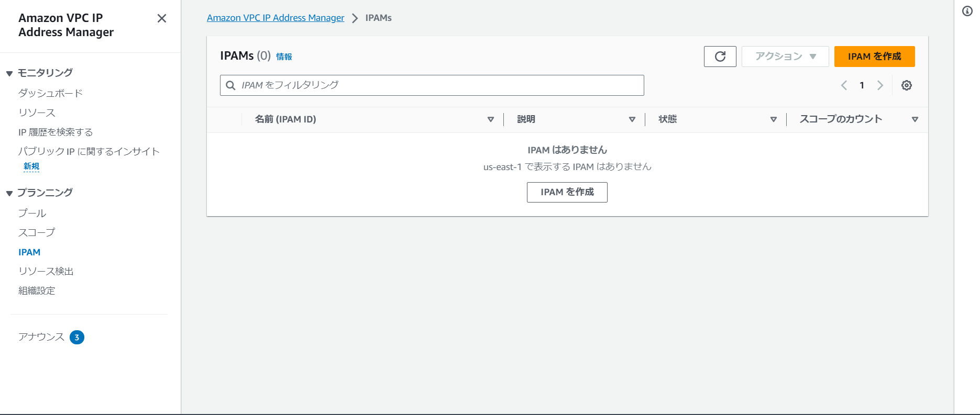
Task: Select IPAM in the sidebar
Action: click(x=29, y=252)
